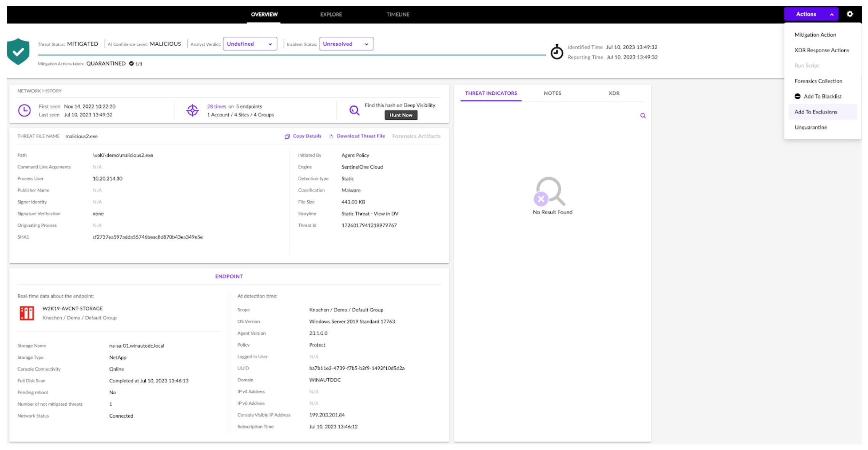Click the 28 times link

click(x=216, y=107)
